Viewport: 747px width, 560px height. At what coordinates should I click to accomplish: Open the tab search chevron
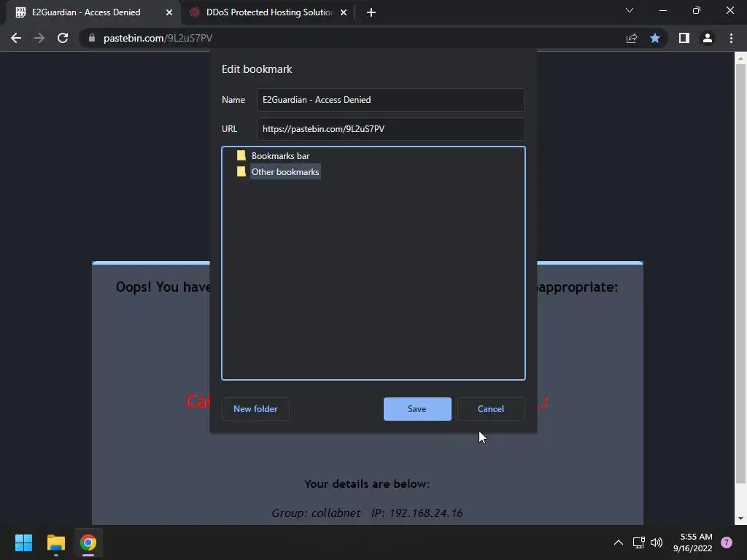630,10
